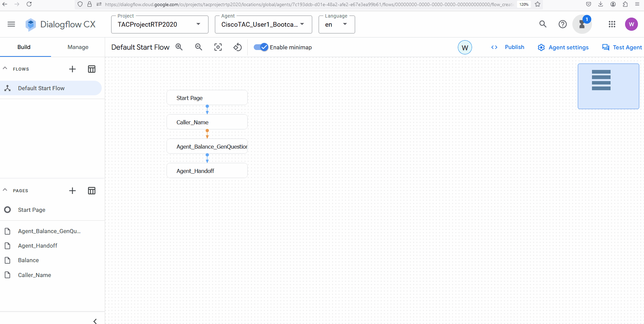Screen dimensions: 644x324
Task: Click the Start Page node on canvas
Action: [207, 98]
